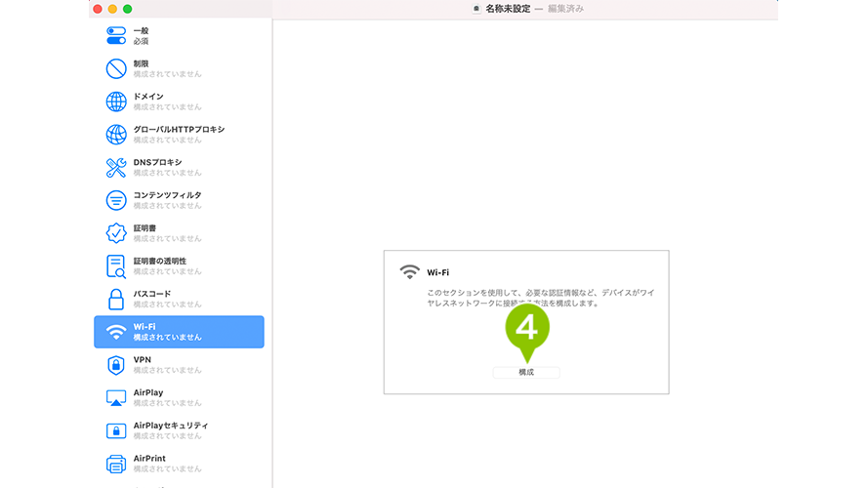Viewport: 868px width, 488px height.
Task: Click the AirPrint printer icon
Action: 115,464
